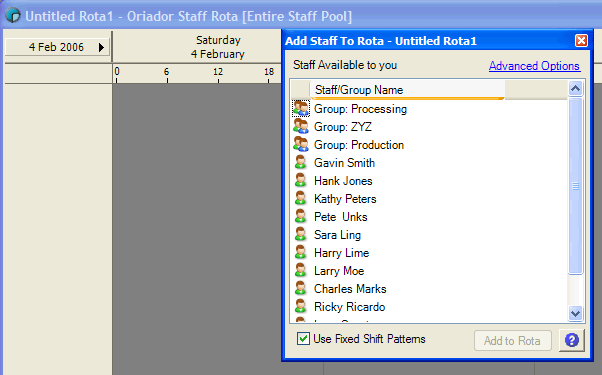602x375 pixels.
Task: Select 'Ricky Ricardo' in the staff list
Action: pos(349,307)
